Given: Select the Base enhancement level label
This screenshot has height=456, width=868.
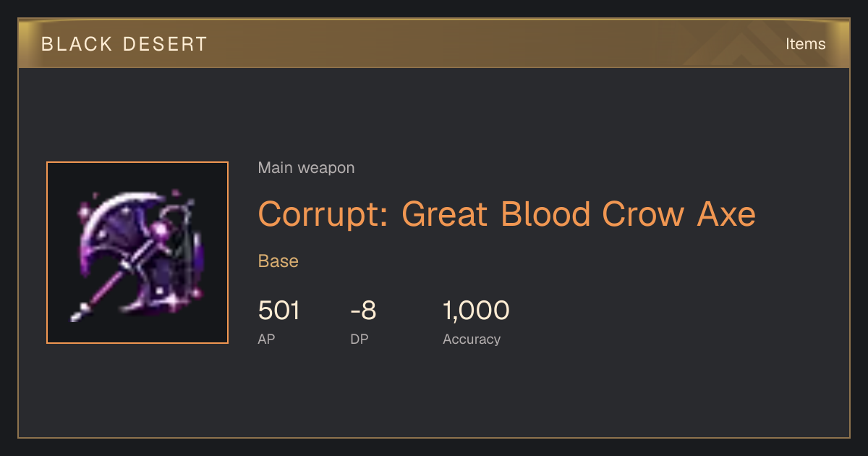Looking at the screenshot, I should coord(278,261).
